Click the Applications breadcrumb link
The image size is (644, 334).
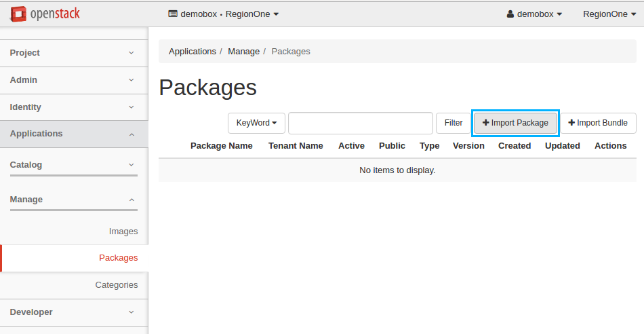click(x=193, y=52)
